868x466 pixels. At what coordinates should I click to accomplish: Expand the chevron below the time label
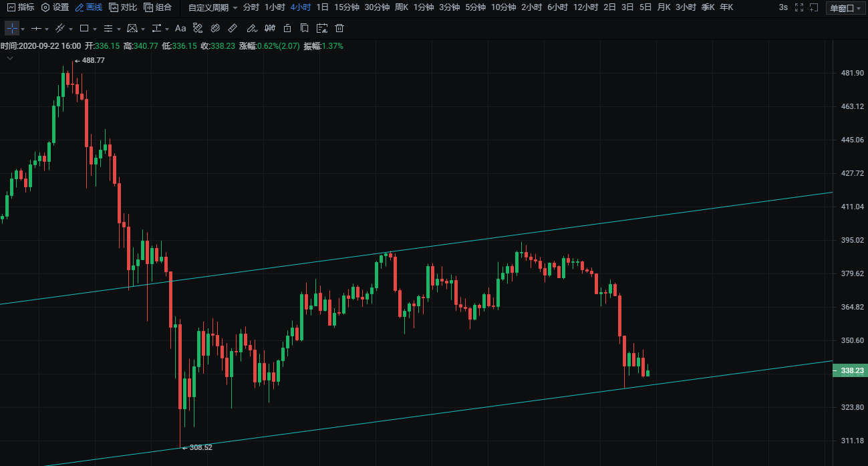10,58
